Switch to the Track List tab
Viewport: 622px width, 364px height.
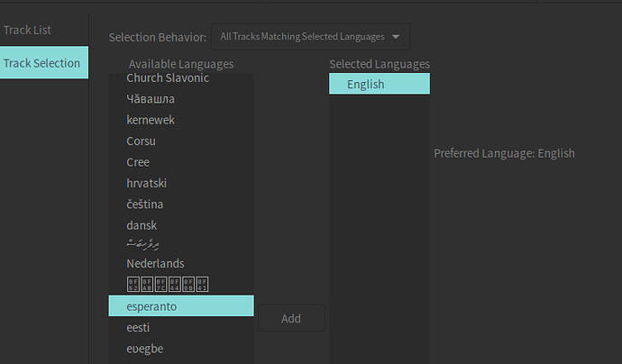click(x=28, y=30)
